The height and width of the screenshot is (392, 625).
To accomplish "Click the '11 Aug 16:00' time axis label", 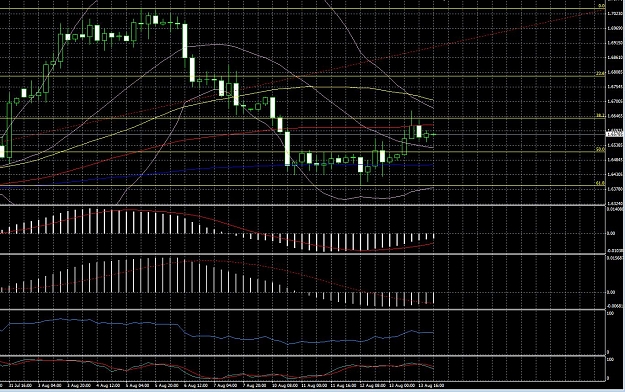I will tap(344, 386).
